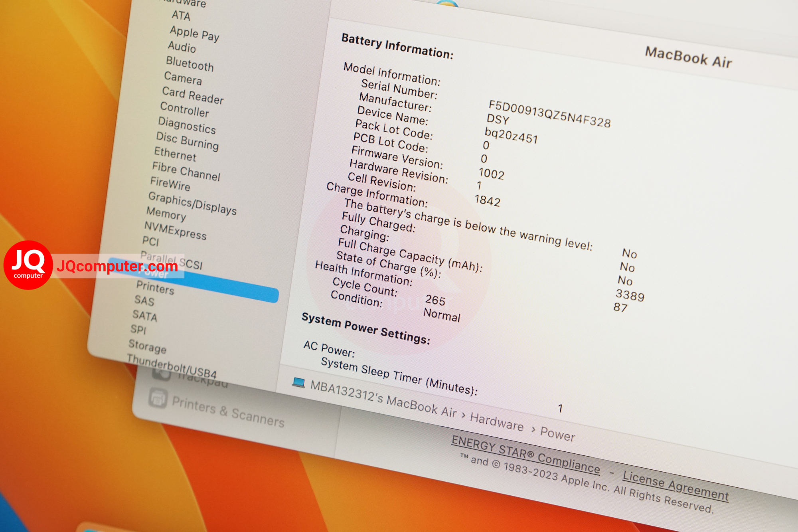Screen dimensions: 798x532
Task: Select ATA in the hardware sidebar
Action: 181,16
